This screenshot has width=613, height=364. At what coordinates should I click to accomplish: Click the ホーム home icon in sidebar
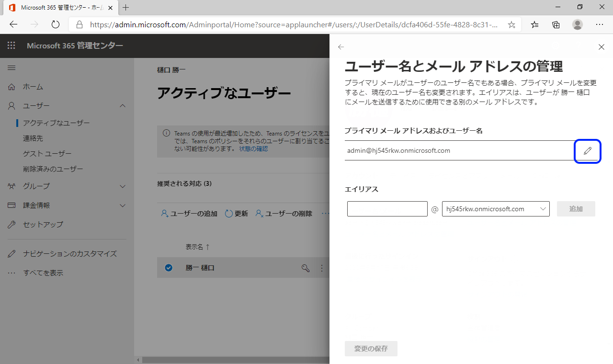tap(12, 87)
